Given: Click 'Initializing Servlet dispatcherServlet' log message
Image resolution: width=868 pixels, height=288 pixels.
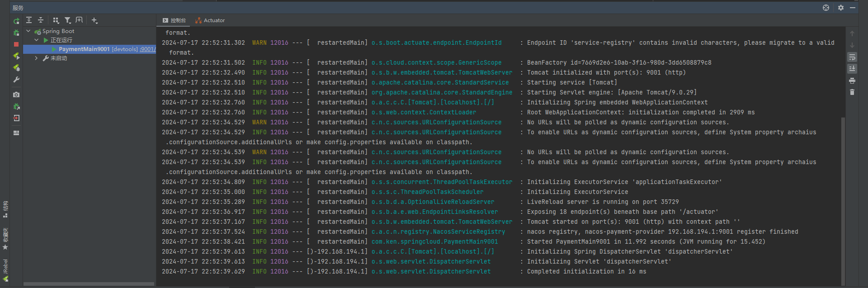Looking at the screenshot, I should point(599,261).
